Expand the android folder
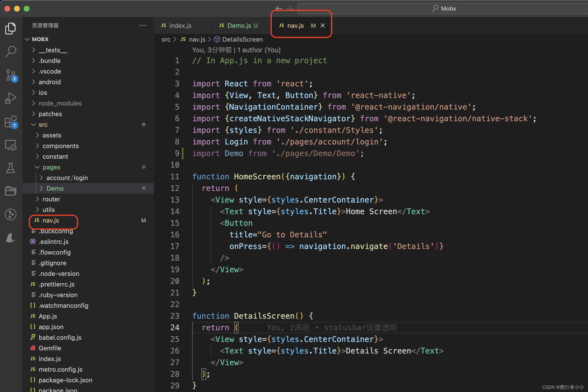The image size is (588, 392). pos(50,82)
